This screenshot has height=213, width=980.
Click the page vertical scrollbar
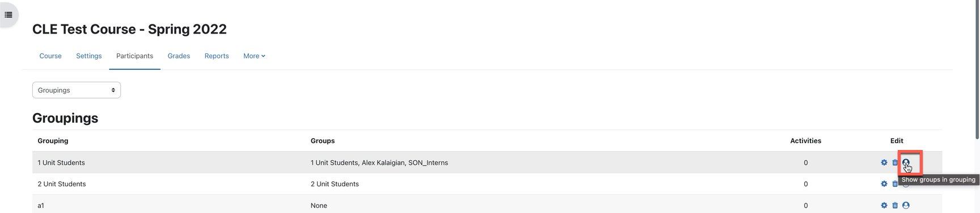tap(977, 68)
